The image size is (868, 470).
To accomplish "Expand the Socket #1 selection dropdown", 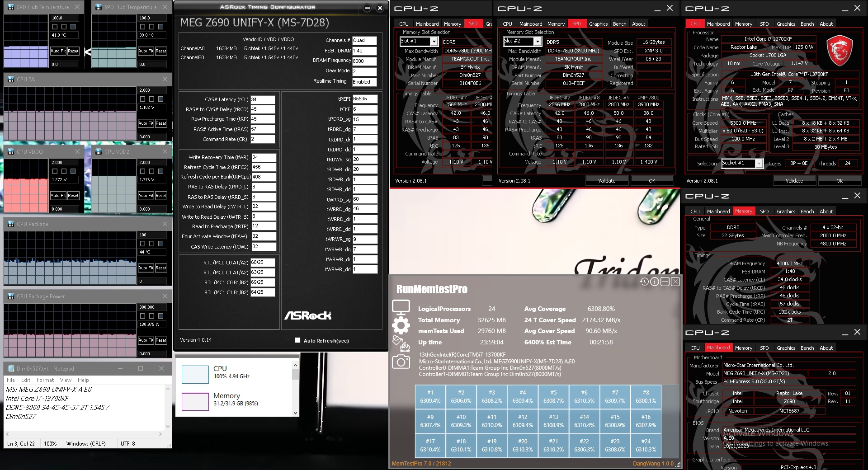I will (759, 163).
